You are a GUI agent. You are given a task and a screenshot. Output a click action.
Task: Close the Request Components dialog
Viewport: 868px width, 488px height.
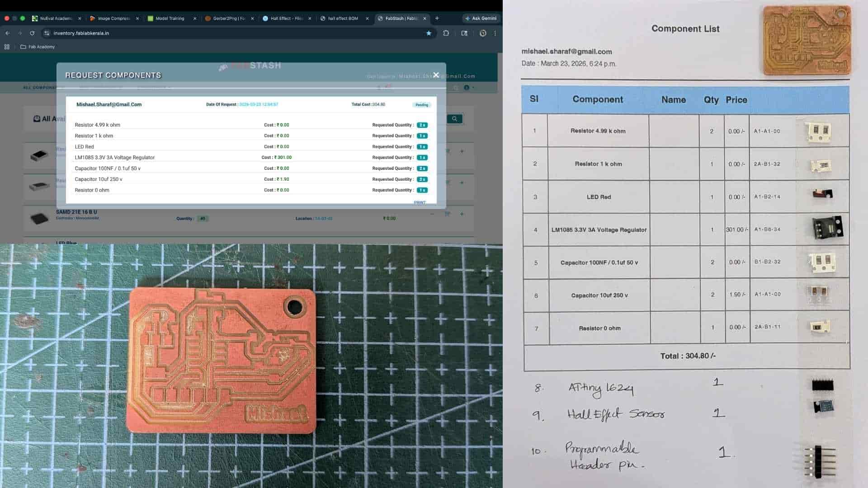436,75
